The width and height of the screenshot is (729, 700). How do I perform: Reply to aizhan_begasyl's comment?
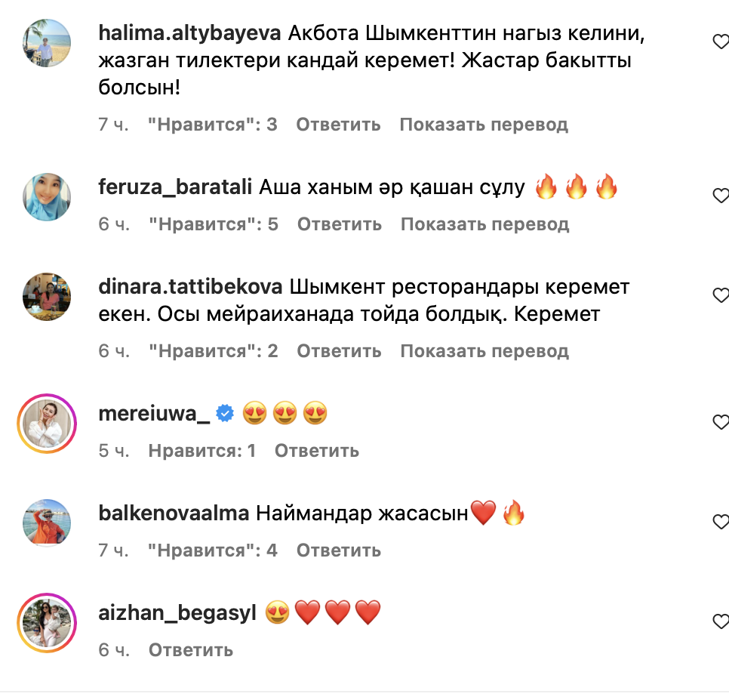tap(191, 650)
